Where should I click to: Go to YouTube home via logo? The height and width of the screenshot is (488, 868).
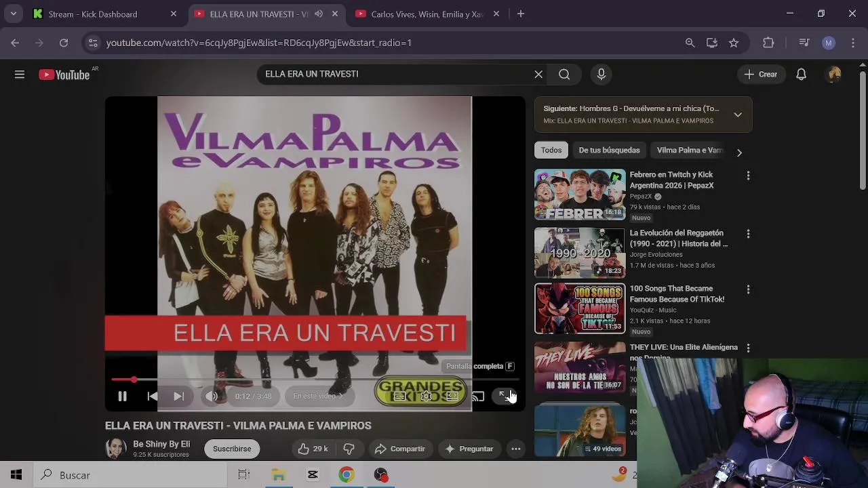coord(64,75)
